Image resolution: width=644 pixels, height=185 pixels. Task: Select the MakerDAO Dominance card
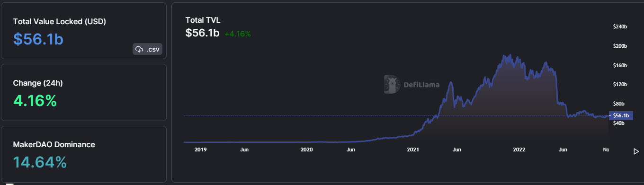pos(84,154)
